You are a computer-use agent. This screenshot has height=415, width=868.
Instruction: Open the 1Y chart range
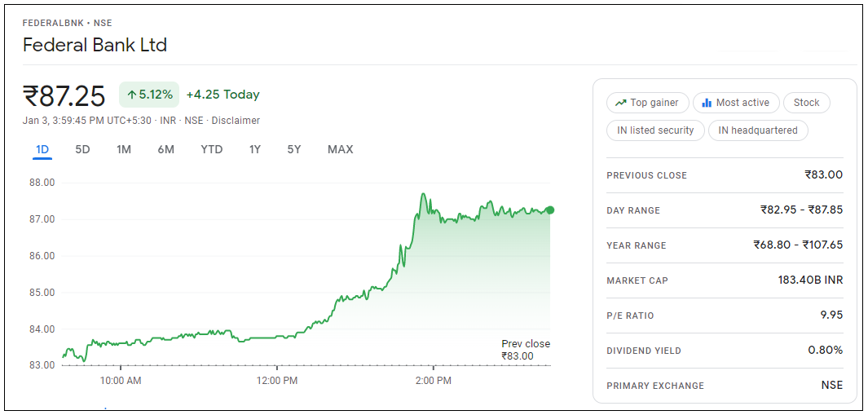click(255, 149)
